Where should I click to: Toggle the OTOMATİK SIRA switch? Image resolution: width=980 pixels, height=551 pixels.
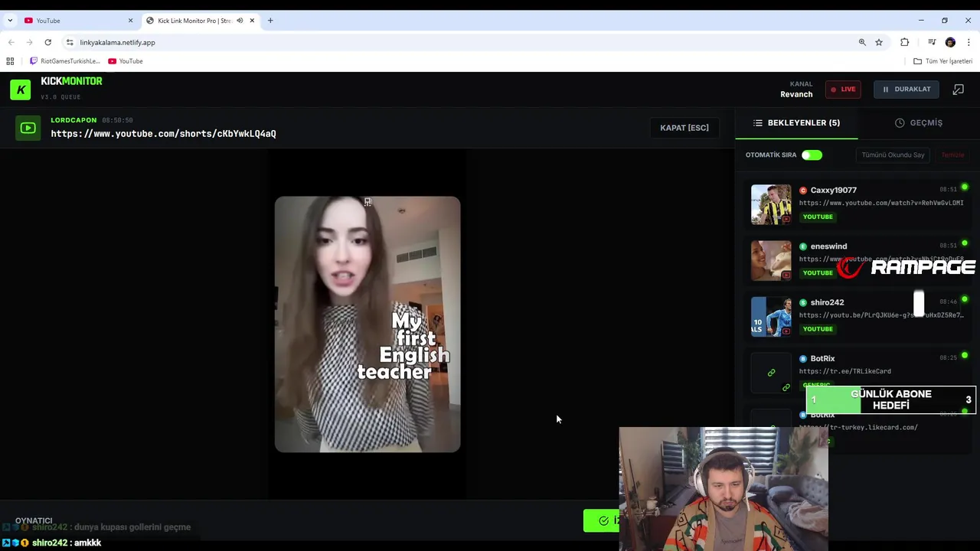tap(812, 155)
